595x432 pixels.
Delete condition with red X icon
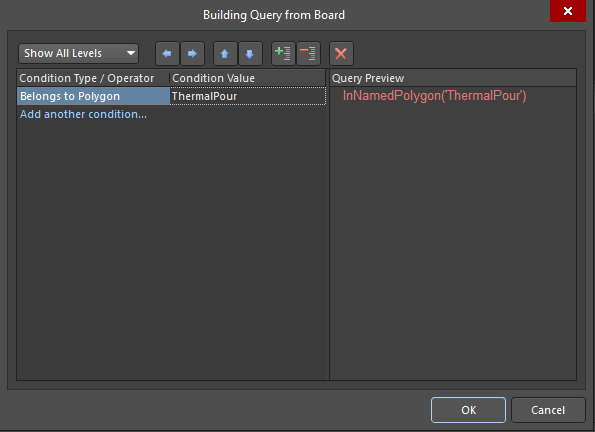click(341, 54)
